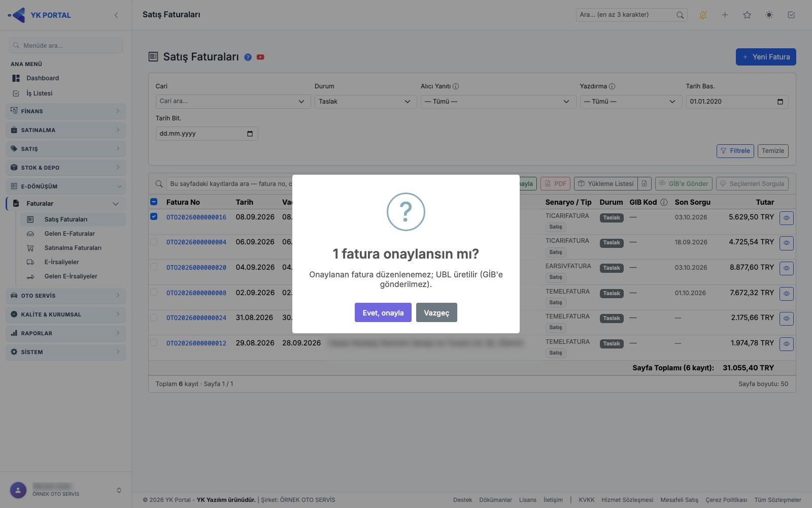Open Gelen E-Faturalar menu item
Viewport: 812px width, 508px height.
pos(70,234)
